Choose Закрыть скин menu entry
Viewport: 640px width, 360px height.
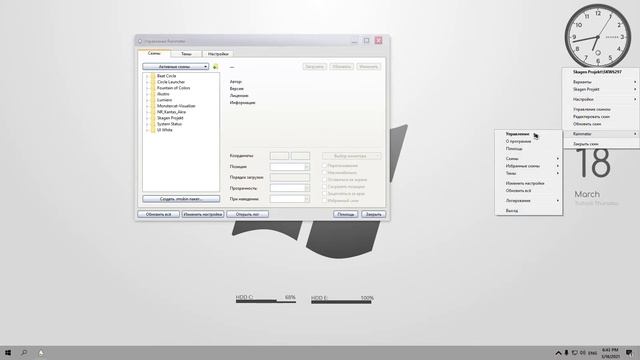pos(586,144)
